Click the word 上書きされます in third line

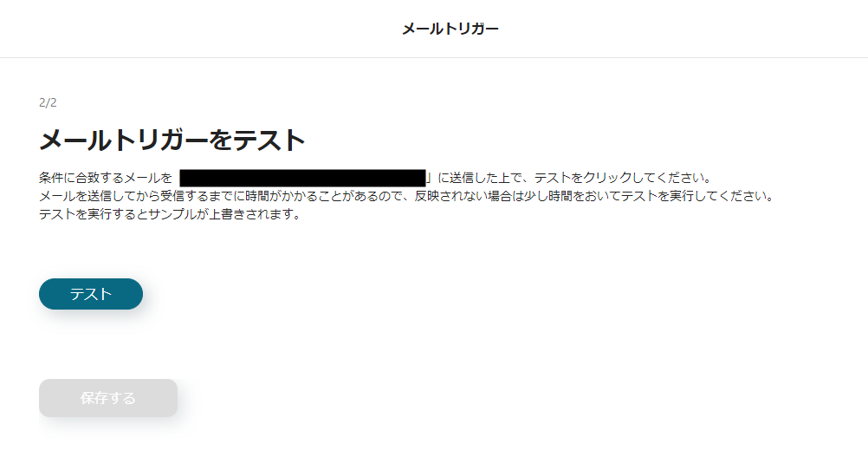click(x=249, y=214)
